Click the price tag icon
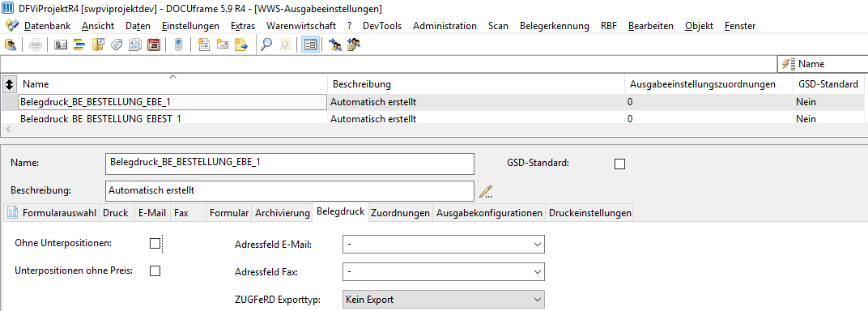 117,45
